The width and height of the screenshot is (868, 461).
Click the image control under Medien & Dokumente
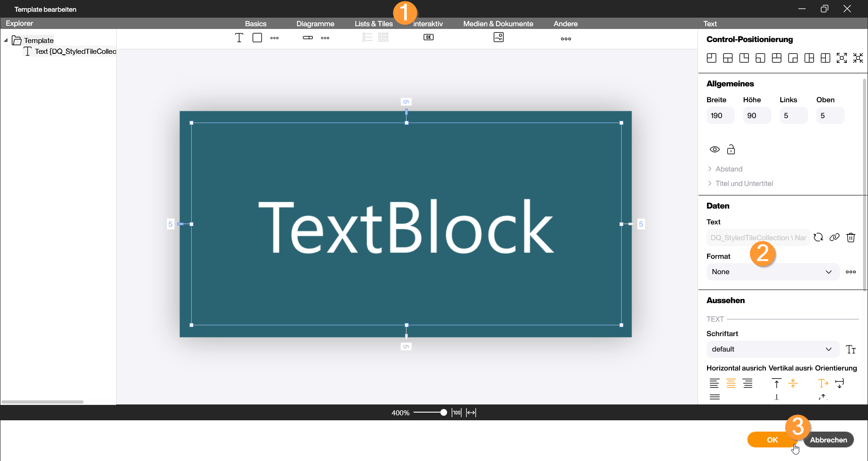[499, 38]
